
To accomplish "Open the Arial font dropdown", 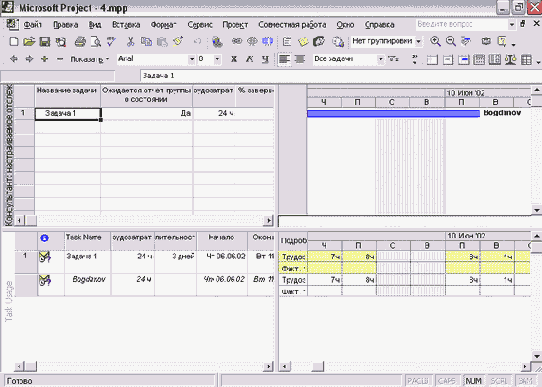I will (191, 59).
